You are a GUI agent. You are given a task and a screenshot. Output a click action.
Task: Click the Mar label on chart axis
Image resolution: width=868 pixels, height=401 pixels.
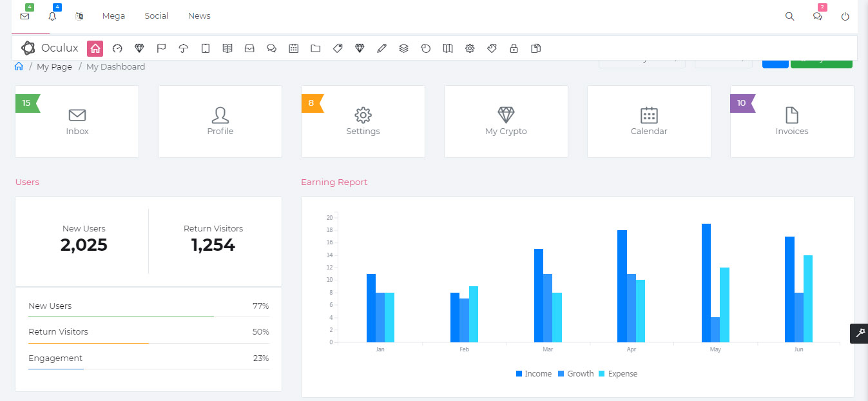coord(548,349)
